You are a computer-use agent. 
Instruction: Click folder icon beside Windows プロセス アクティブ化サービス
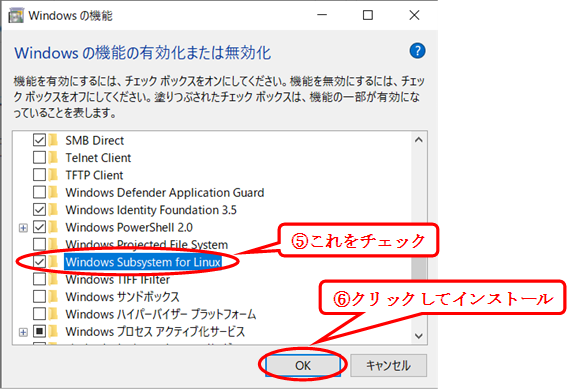[x=53, y=331]
